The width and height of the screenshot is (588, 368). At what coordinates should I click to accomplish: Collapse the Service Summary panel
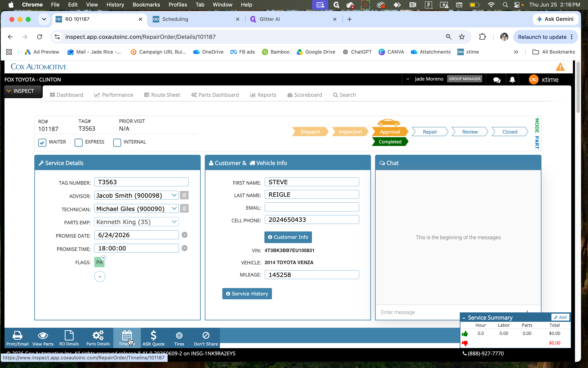[x=464, y=318]
